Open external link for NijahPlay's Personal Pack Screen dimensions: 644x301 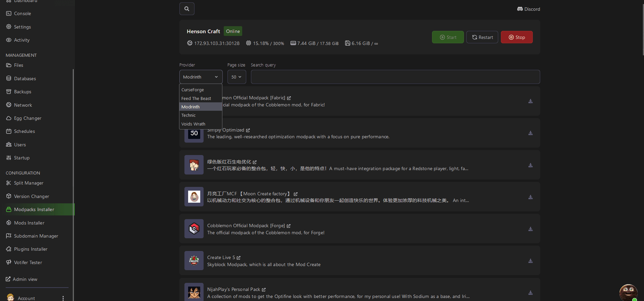(264, 290)
